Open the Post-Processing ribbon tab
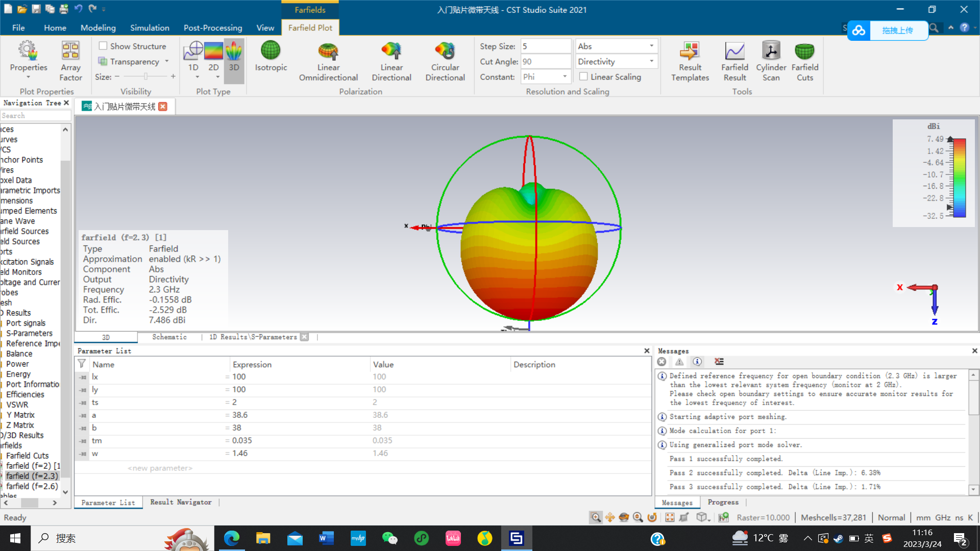The image size is (980, 551). click(x=213, y=28)
